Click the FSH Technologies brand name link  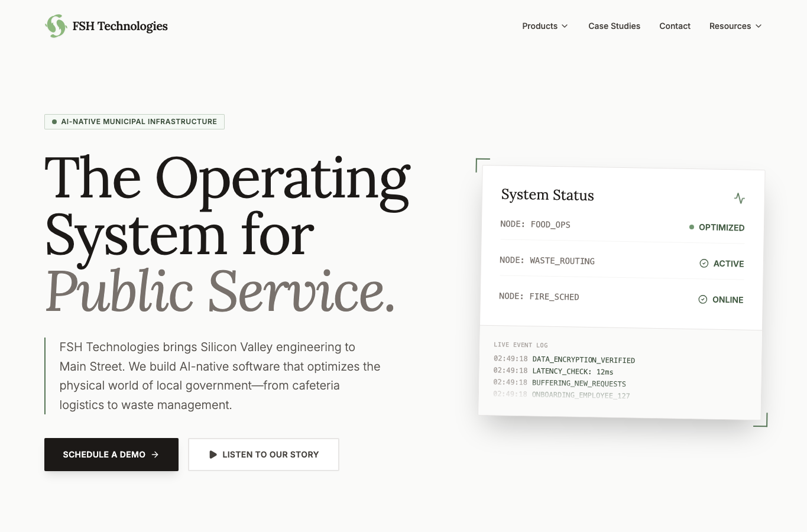120,26
